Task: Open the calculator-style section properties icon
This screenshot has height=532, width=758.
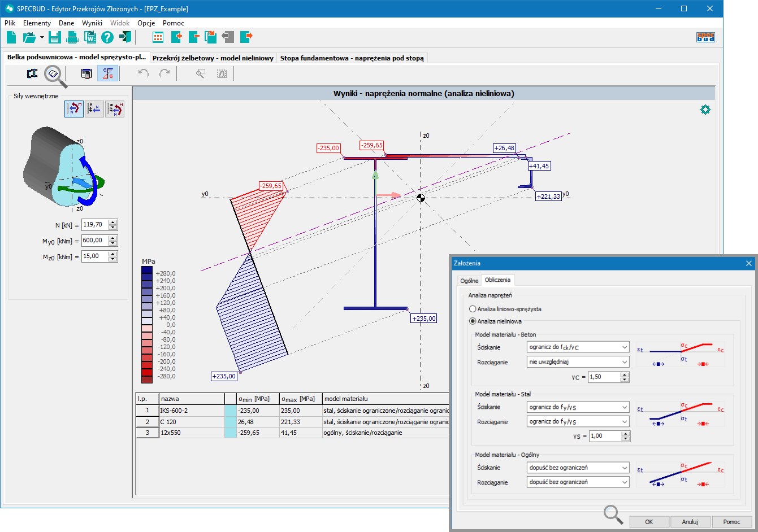Action: (x=86, y=73)
